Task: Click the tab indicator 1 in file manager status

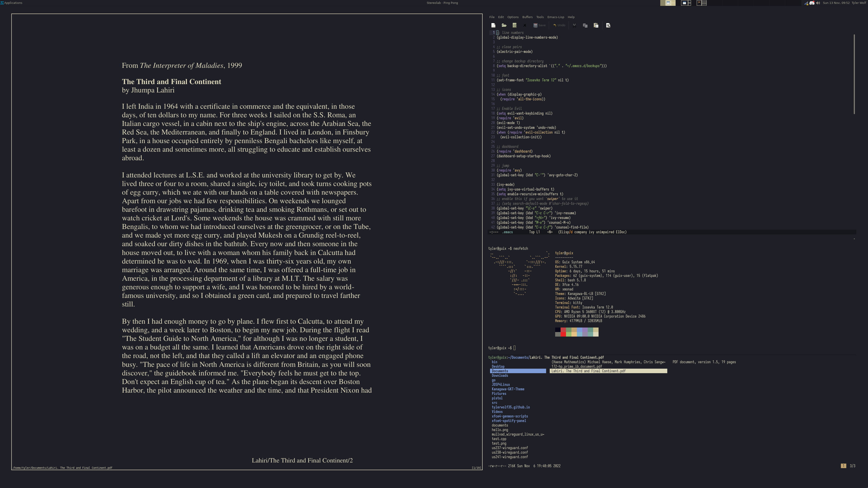Action: [x=843, y=466]
